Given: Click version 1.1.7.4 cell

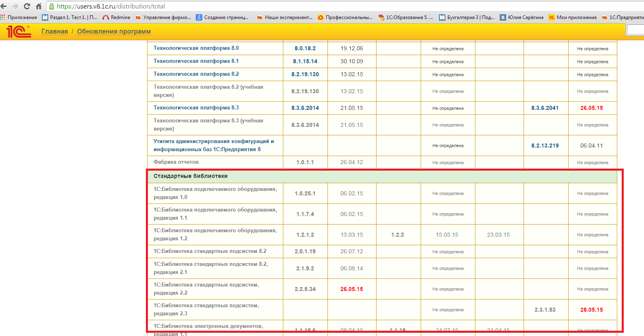Looking at the screenshot, I should pos(305,214).
